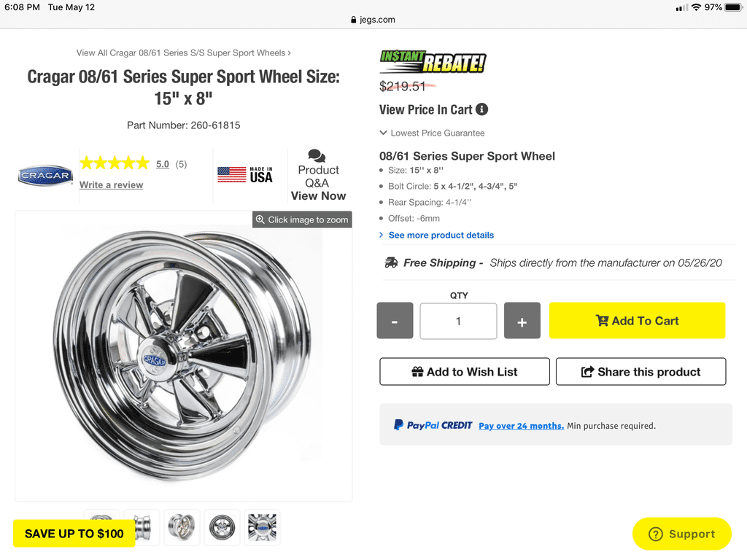The height and width of the screenshot is (560, 747).
Task: Tap the info icon beside View Price In Cart
Action: [481, 109]
